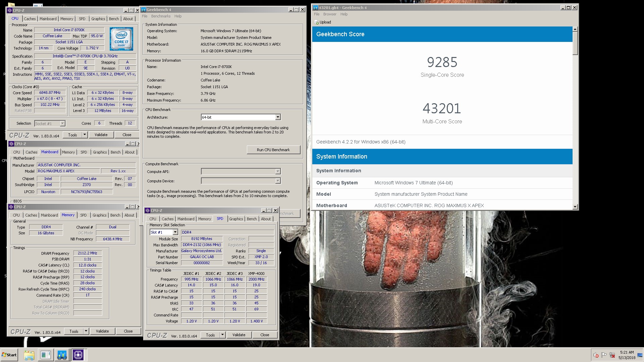Open the Tools dropdown arrow in CPU-Z processor window
Image resolution: width=644 pixels, height=362 pixels.
pyautogui.click(x=85, y=135)
